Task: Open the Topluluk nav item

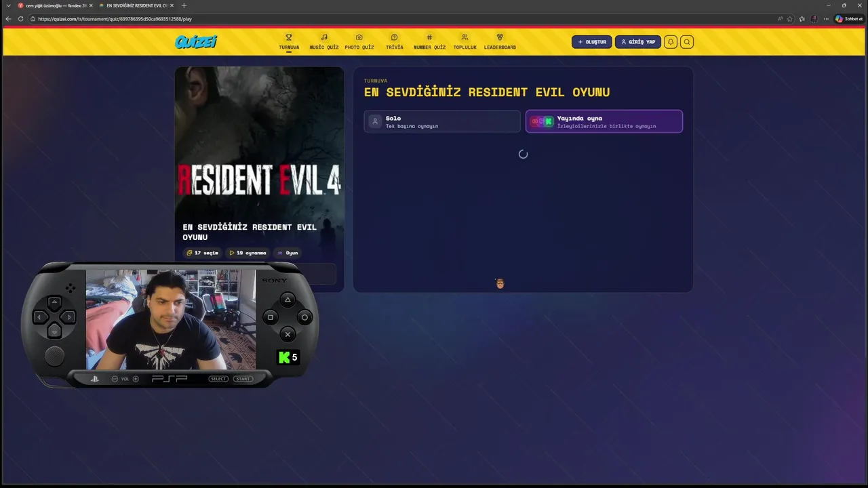Action: point(465,42)
